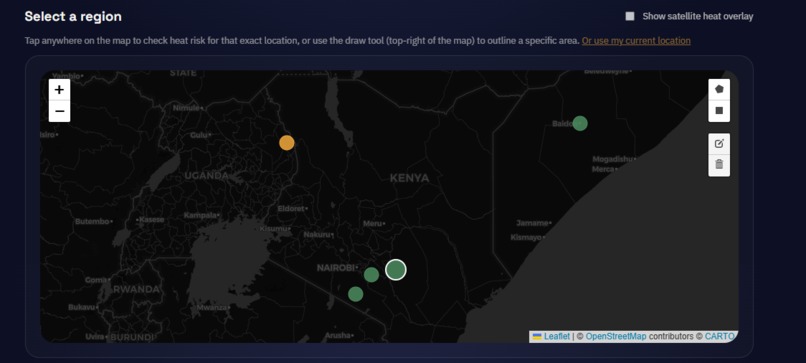Open the OpenStreetMap attribution link

(616, 336)
